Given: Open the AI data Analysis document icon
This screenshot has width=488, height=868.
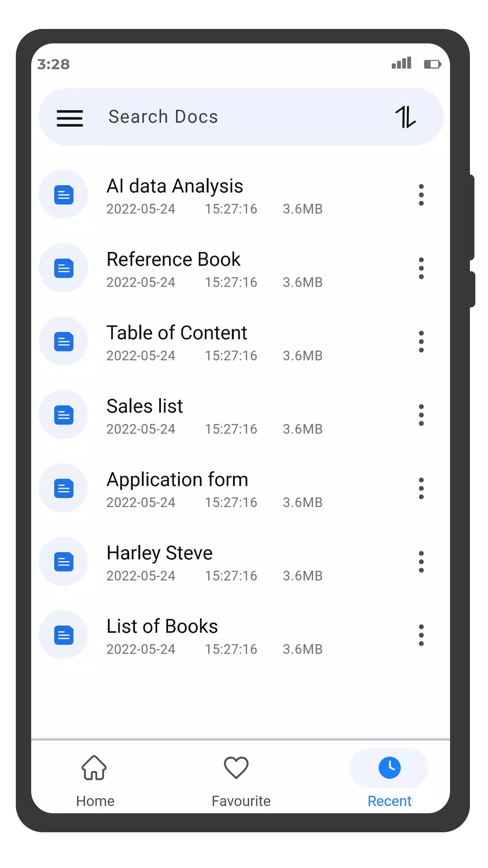Looking at the screenshot, I should [64, 195].
